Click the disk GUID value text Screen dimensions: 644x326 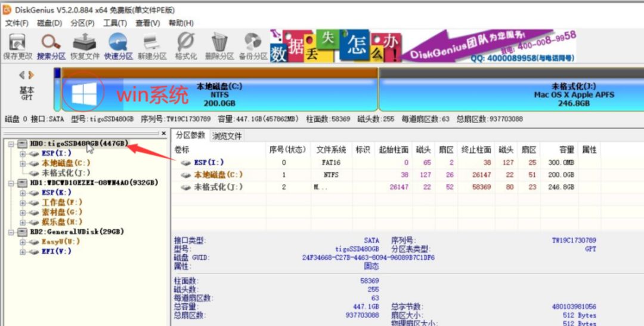pos(369,258)
